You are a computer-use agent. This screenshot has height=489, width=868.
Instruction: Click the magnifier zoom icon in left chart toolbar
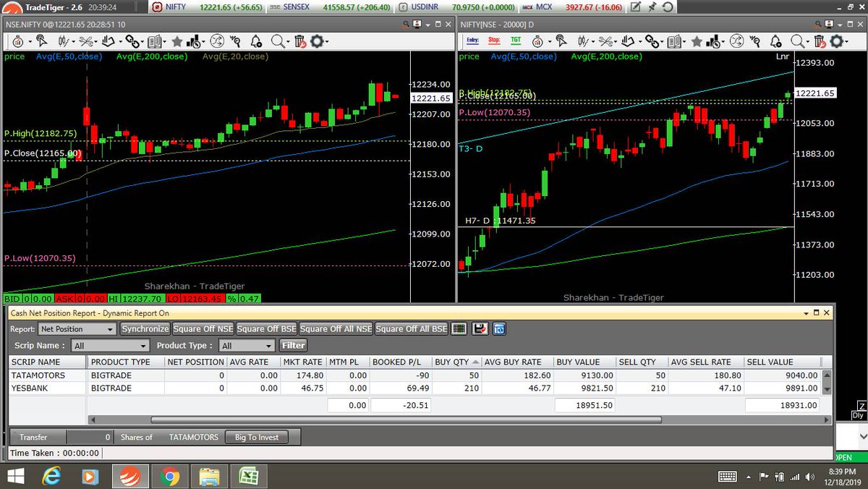(277, 41)
